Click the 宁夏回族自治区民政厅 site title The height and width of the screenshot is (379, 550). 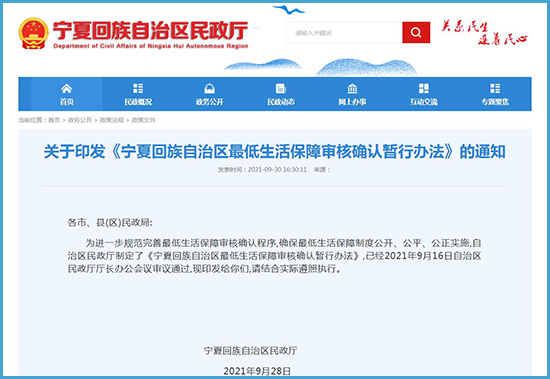[x=150, y=30]
